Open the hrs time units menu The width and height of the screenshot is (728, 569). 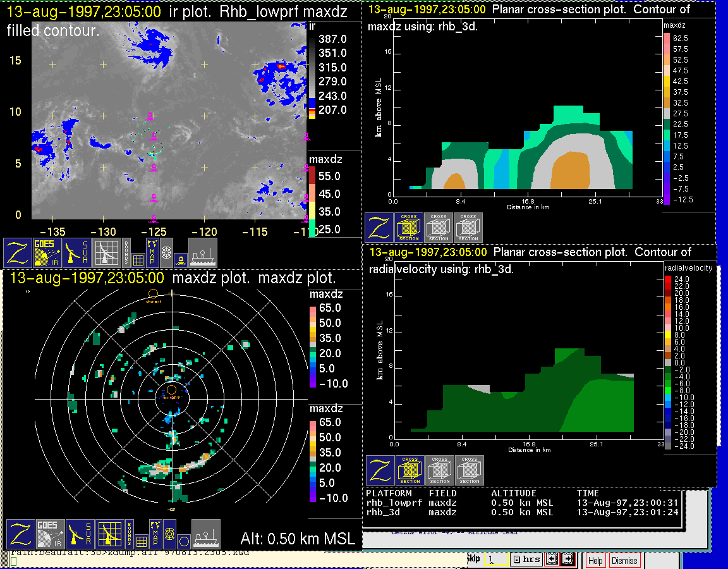(526, 559)
